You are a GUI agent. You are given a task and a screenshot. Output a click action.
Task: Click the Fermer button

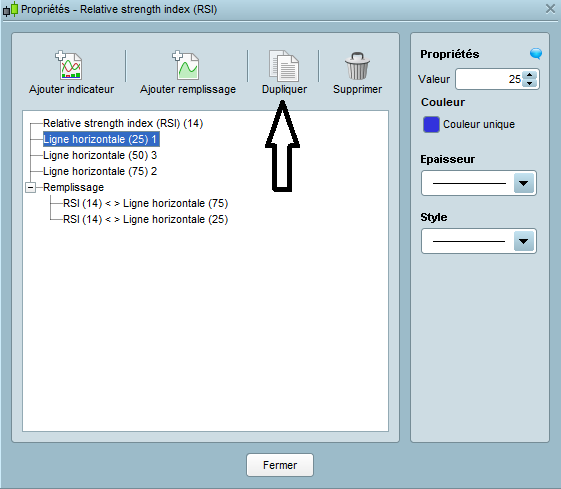(280, 465)
